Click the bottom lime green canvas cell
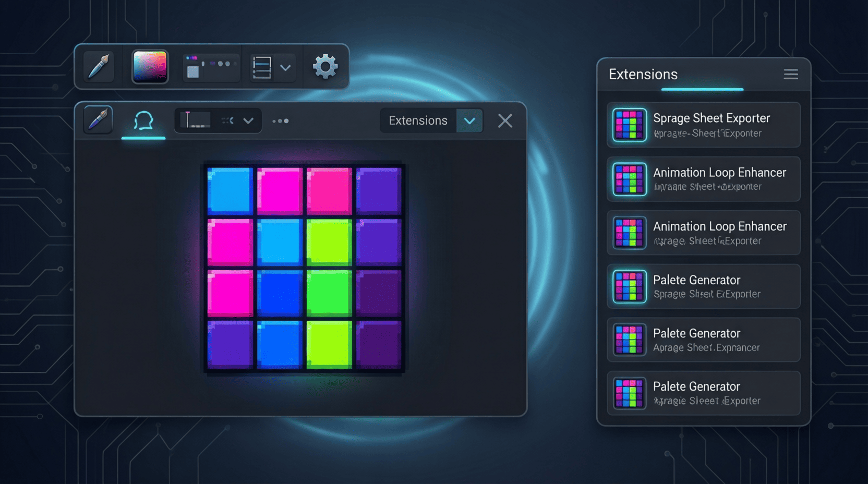This screenshot has height=484, width=868. [329, 344]
